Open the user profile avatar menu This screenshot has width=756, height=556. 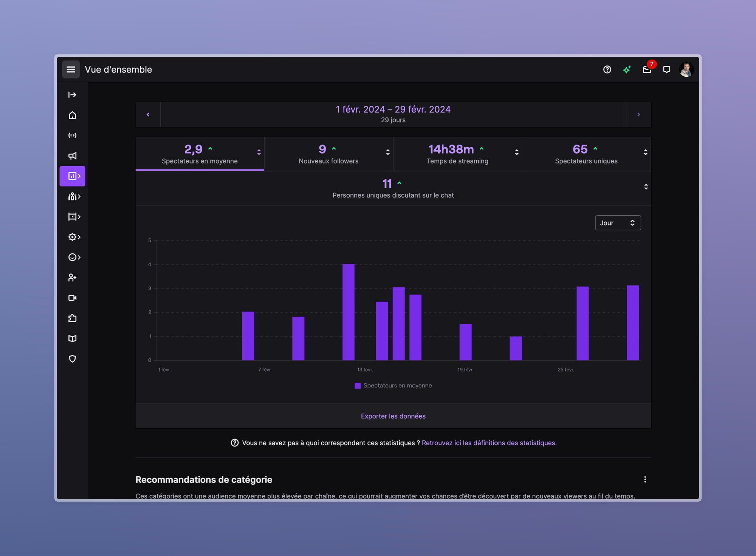686,69
